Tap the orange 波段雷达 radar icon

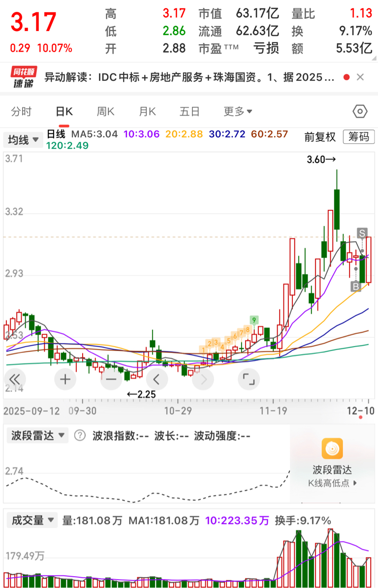pos(332,449)
